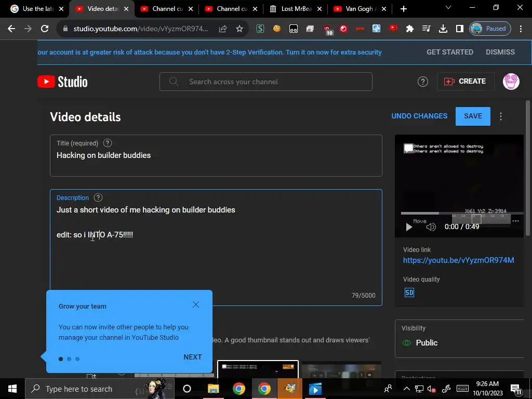Open Task View circle icon in taskbar
This screenshot has width=532, height=399.
point(187,389)
